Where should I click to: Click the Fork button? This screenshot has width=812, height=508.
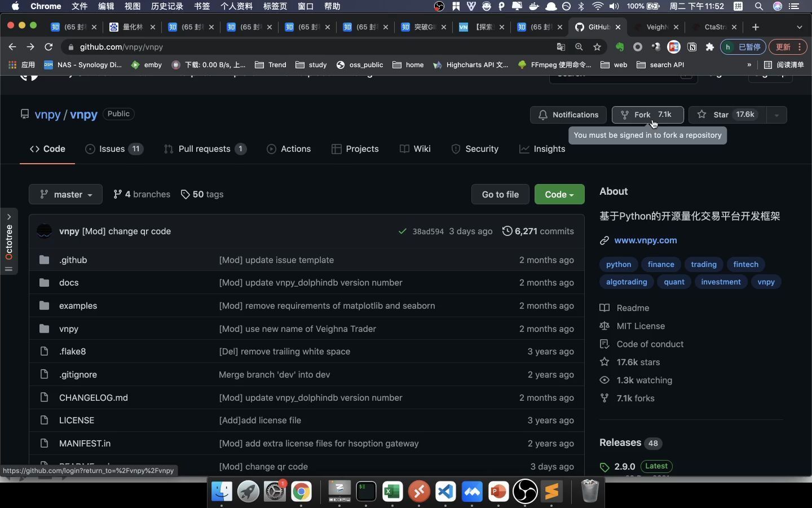coord(648,115)
